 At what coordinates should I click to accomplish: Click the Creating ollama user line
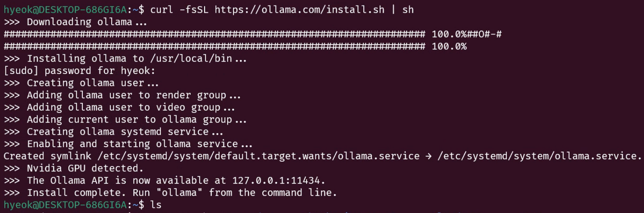[x=81, y=83]
